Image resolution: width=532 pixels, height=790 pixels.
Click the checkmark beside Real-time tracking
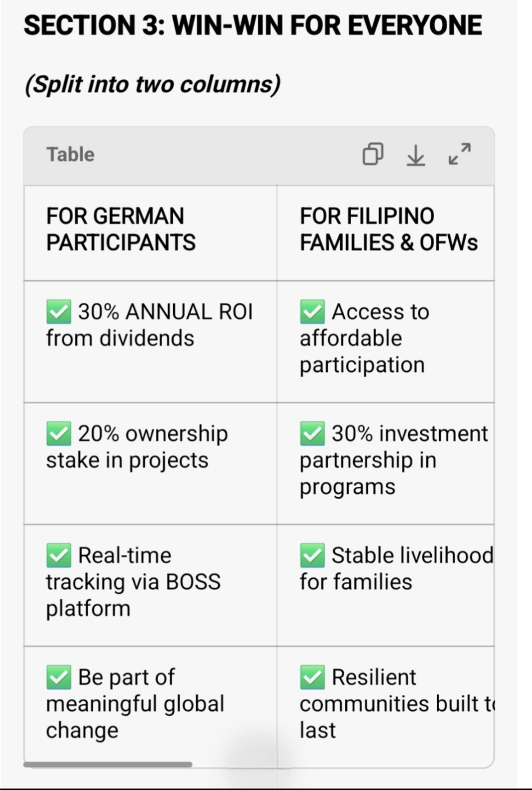[x=58, y=555]
